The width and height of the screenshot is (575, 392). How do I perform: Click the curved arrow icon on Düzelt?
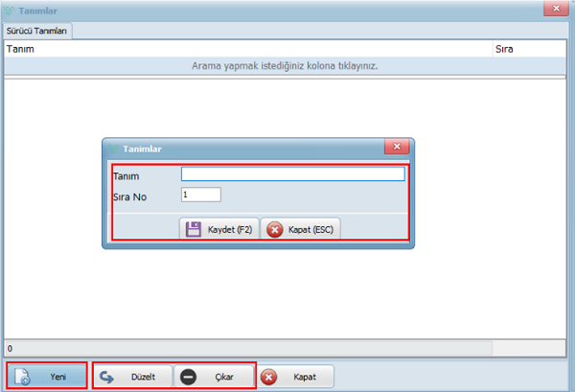coord(108,377)
